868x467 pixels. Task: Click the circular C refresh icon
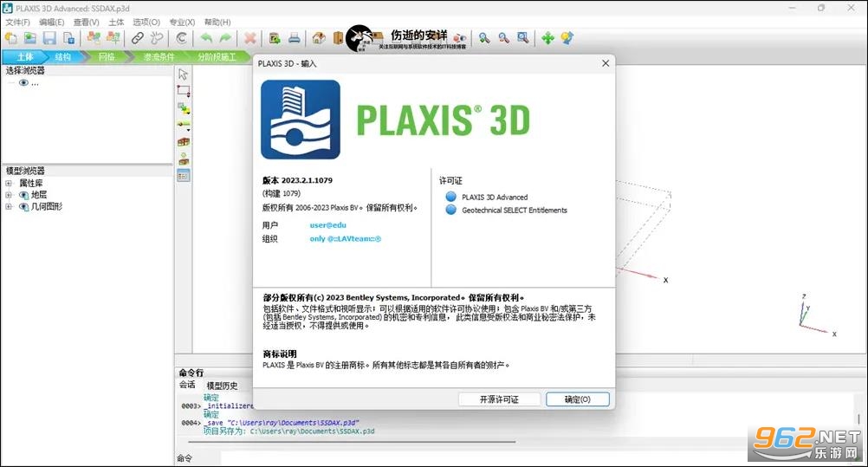tap(181, 38)
